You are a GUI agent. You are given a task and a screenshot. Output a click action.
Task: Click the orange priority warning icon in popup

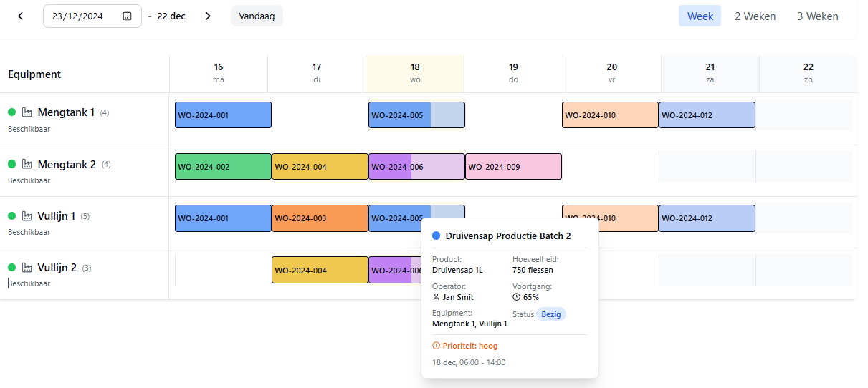[437, 346]
